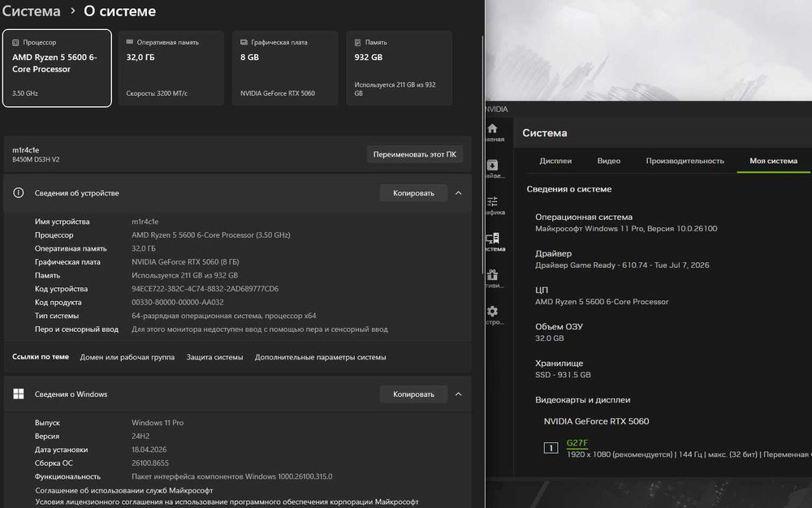This screenshot has height=508, width=812.
Task: Click the install date 18.04.2026
Action: [x=149, y=450]
